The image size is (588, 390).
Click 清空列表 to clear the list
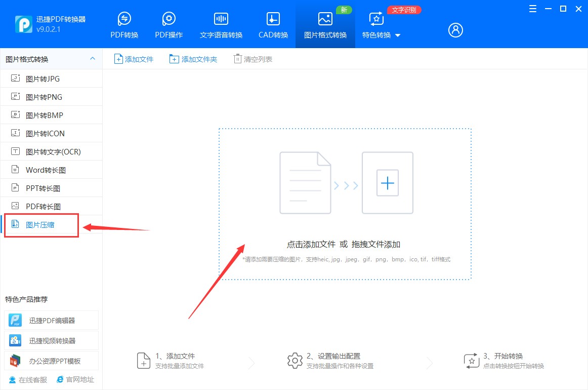coord(253,59)
